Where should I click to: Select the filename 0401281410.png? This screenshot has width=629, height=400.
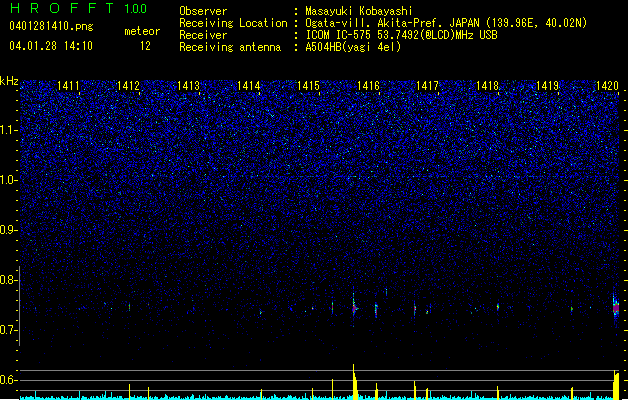pos(51,26)
